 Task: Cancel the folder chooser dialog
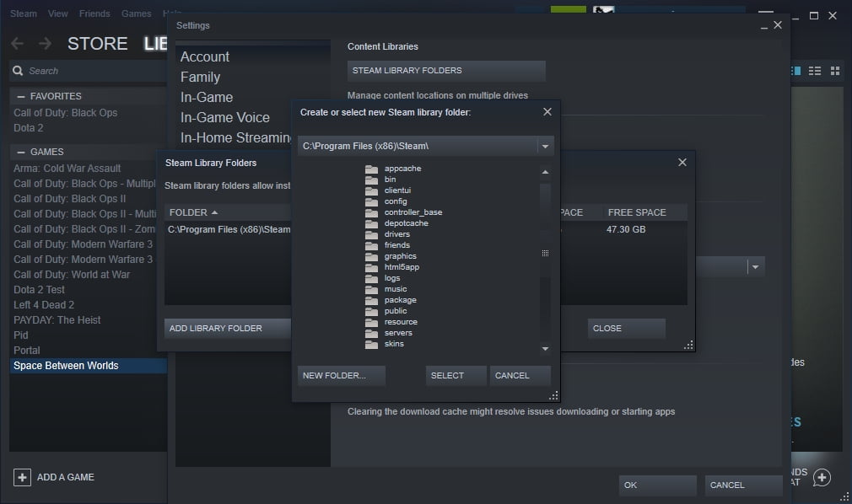pos(520,375)
